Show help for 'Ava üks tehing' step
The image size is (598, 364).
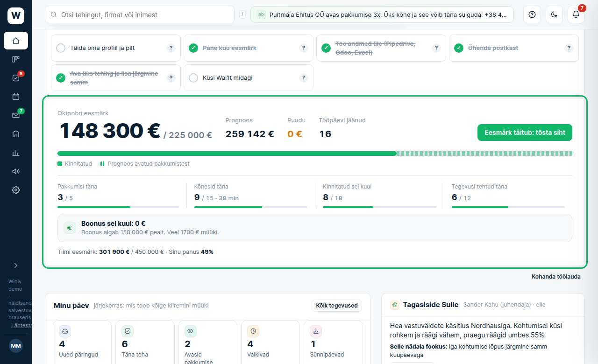[171, 77]
